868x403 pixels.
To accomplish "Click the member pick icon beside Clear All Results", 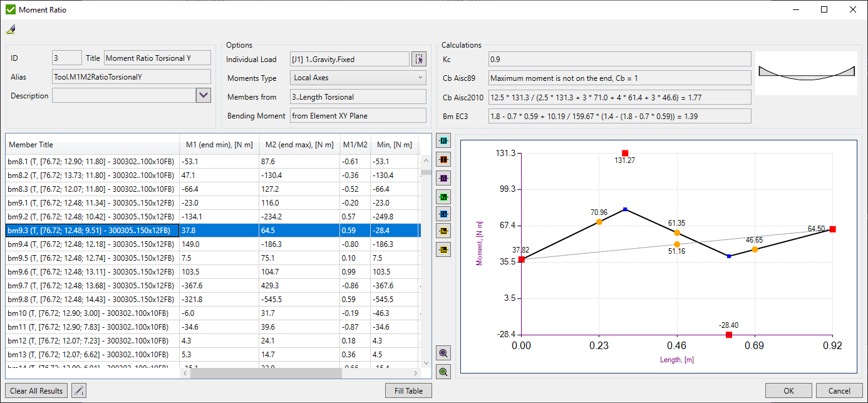I will point(78,390).
